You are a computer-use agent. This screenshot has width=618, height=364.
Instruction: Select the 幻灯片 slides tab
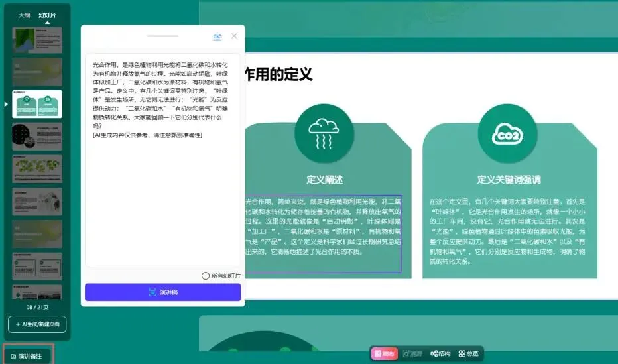click(x=47, y=15)
